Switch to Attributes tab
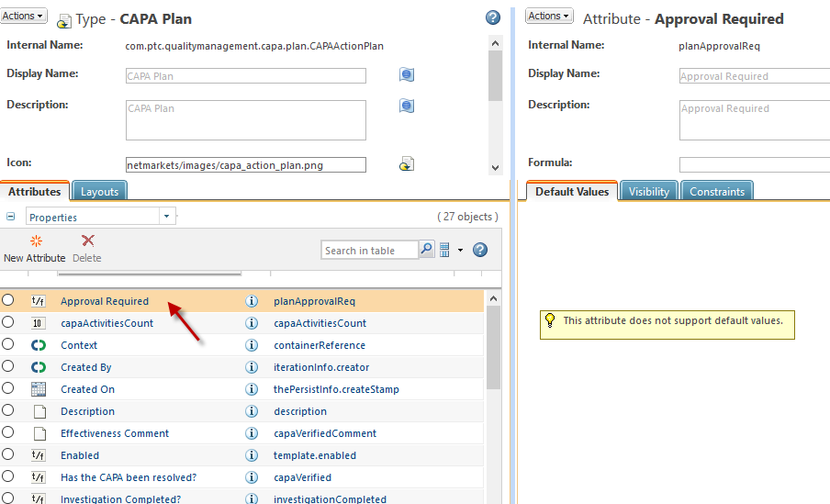The height and width of the screenshot is (504, 830). click(34, 192)
